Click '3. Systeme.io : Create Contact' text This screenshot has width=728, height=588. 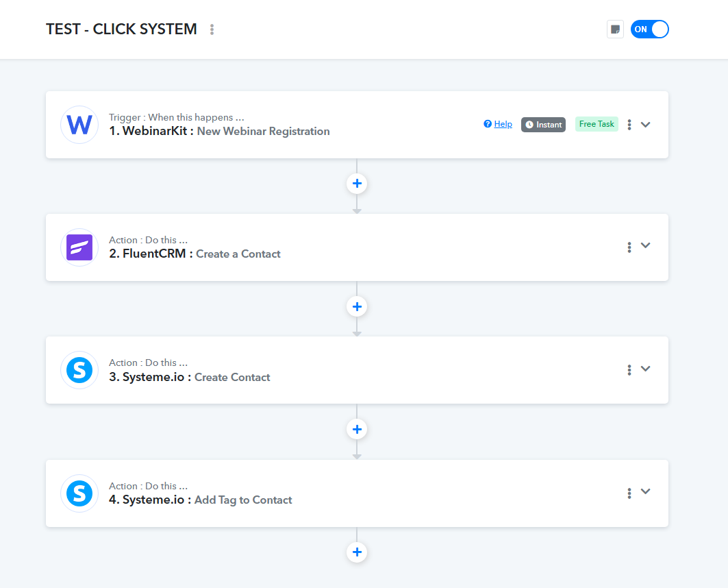click(190, 377)
